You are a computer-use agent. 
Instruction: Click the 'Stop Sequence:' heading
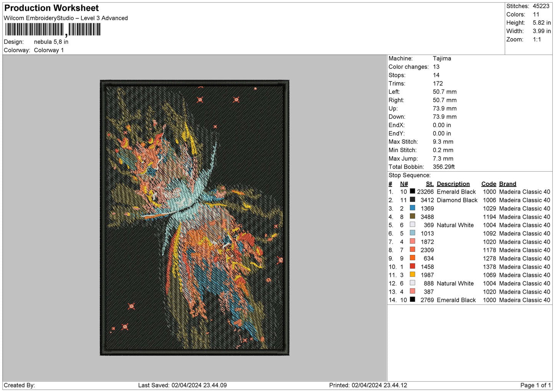[x=409, y=175]
